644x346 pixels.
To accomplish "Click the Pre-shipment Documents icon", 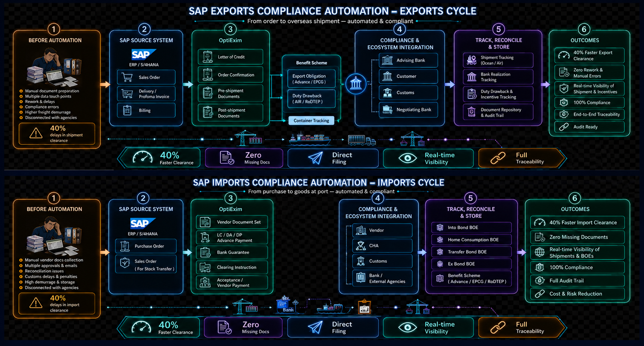I will [208, 93].
